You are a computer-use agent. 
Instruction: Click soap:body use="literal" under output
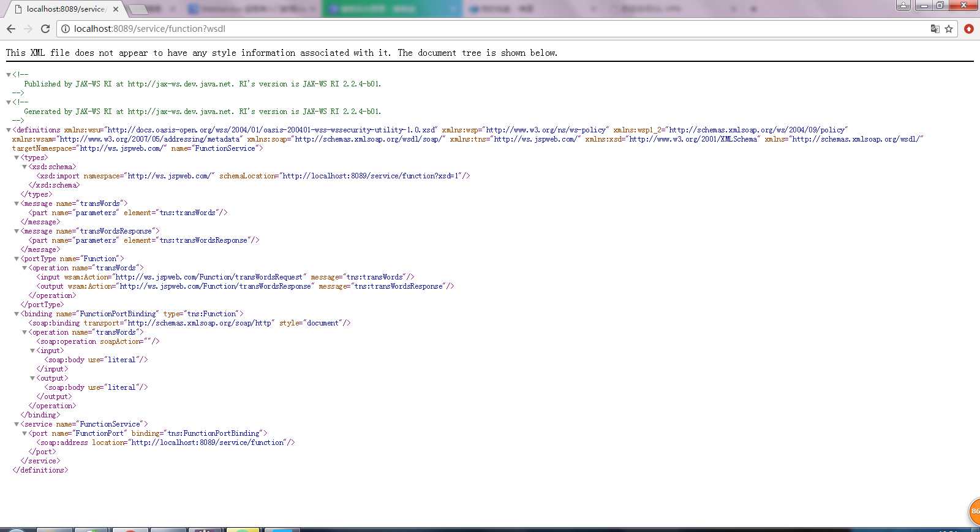tap(96, 387)
